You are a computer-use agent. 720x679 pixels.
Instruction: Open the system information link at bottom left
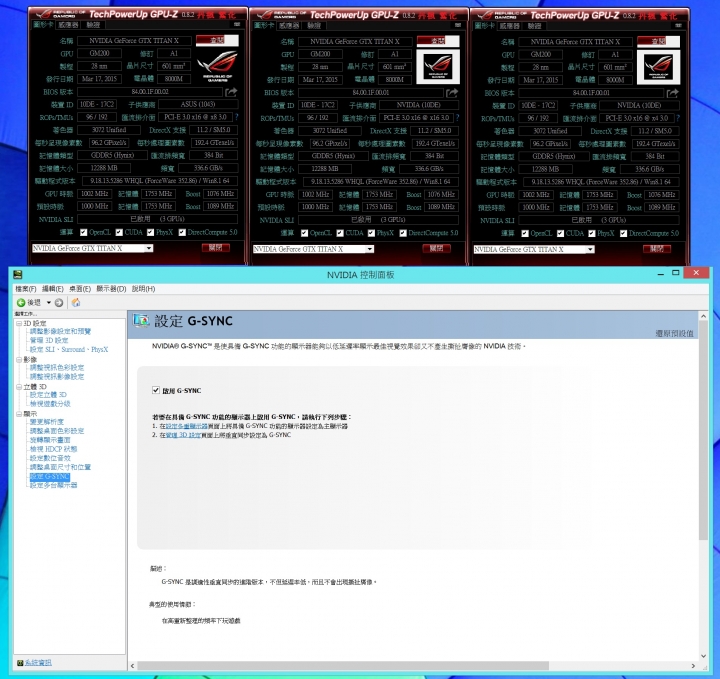38,662
